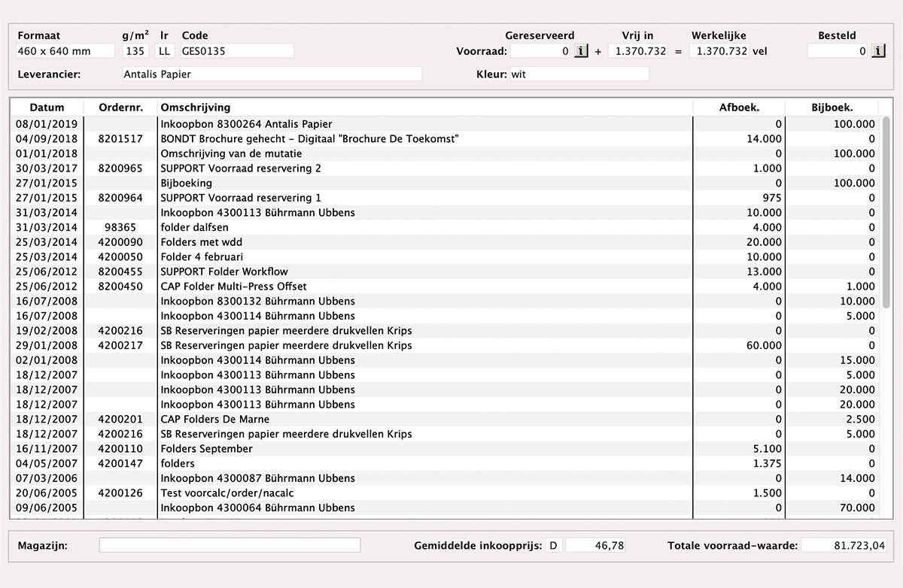The width and height of the screenshot is (903, 588).
Task: Select order number 8200965
Action: (x=120, y=168)
